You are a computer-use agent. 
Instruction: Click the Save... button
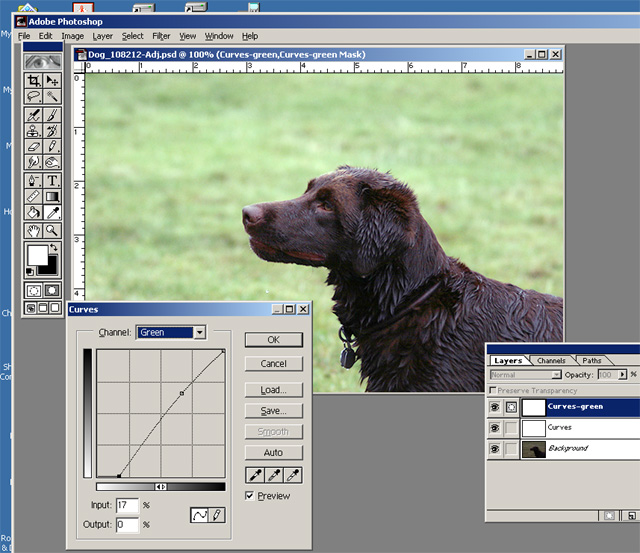pyautogui.click(x=274, y=411)
